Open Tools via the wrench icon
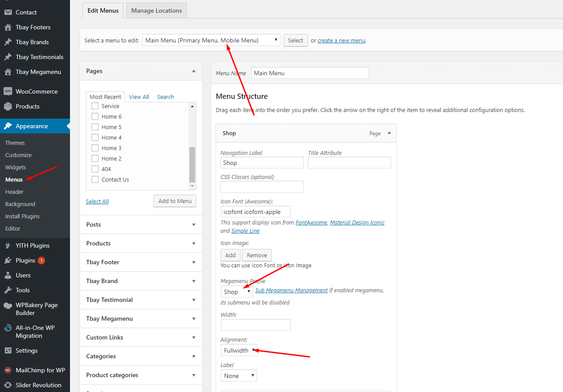This screenshot has height=392, width=563. click(8, 290)
